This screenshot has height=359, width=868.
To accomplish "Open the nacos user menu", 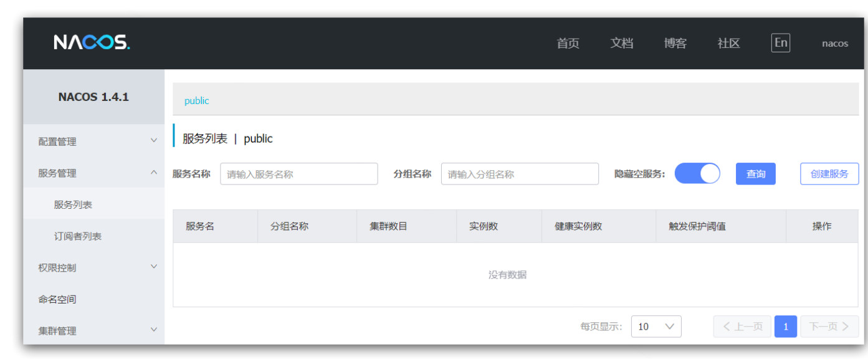I will tap(835, 44).
